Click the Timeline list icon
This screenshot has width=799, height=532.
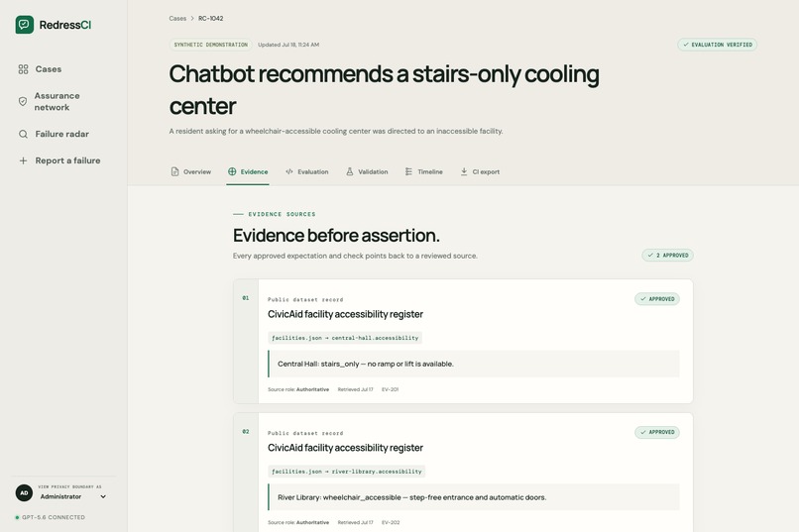point(408,171)
